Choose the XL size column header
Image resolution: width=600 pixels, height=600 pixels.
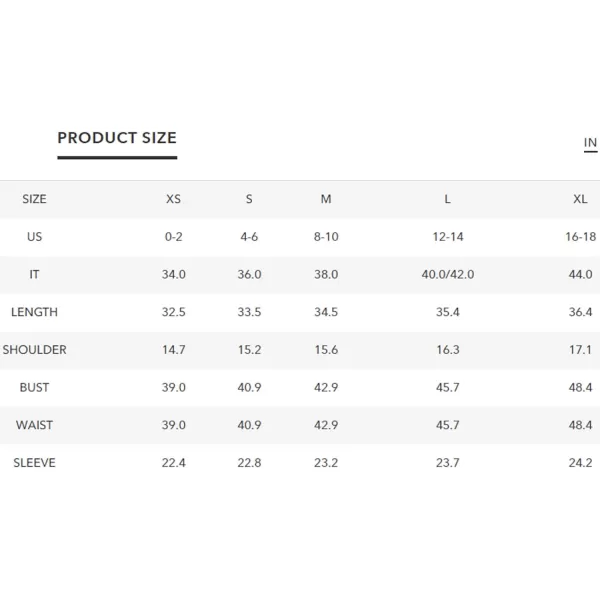(x=580, y=199)
